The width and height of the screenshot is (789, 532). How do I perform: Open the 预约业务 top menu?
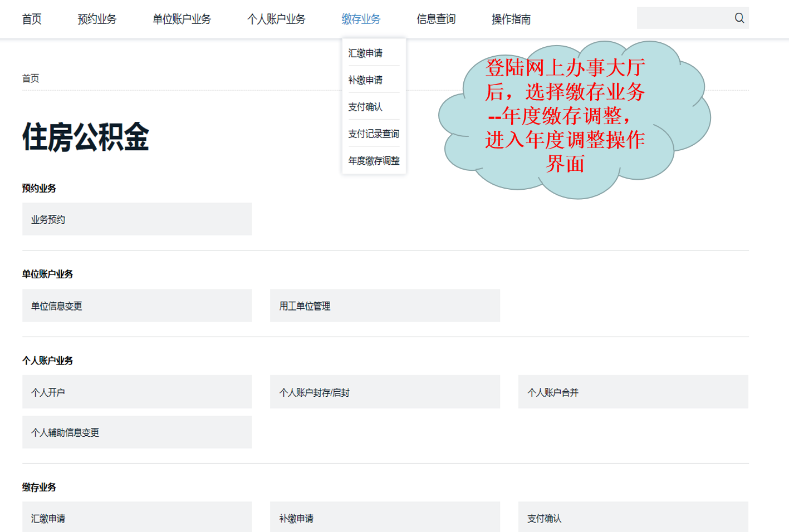click(97, 19)
